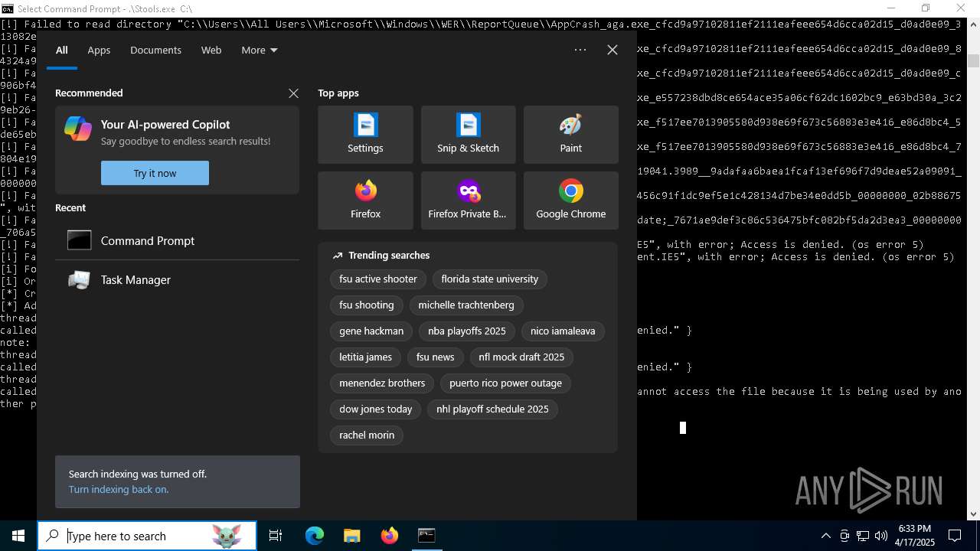Open Paint from Top apps

point(570,135)
